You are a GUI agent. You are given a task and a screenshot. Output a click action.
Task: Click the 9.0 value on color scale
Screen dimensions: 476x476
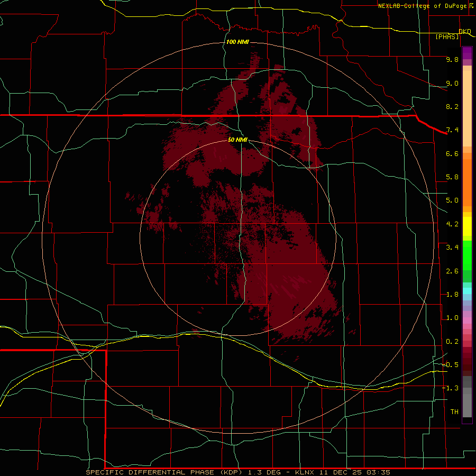[x=452, y=83]
